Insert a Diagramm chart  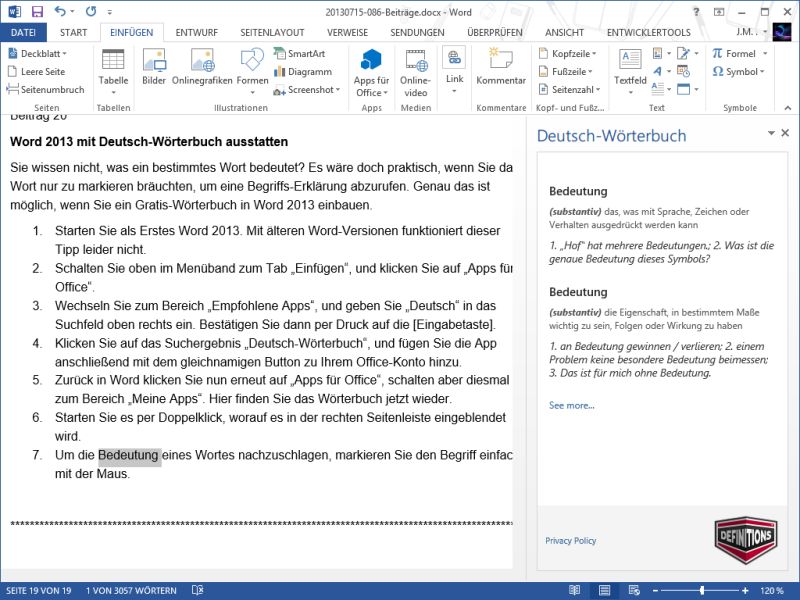point(303,71)
